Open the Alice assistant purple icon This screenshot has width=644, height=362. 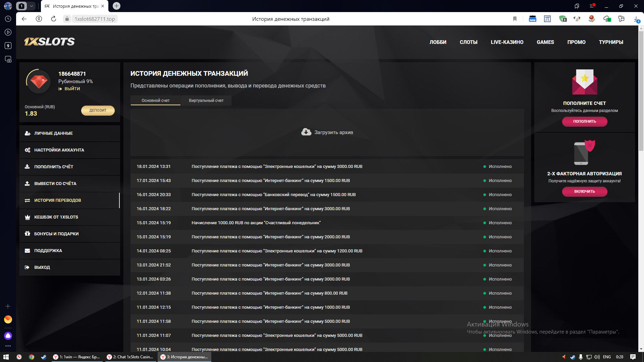click(8, 336)
